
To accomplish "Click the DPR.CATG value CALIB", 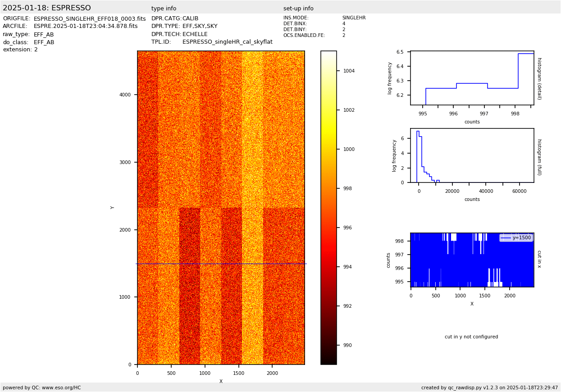I will point(190,19).
